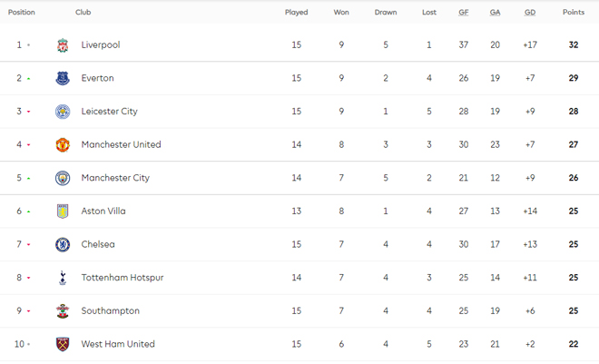Click the GF column header abbreviation
The width and height of the screenshot is (599, 364).
pos(464,12)
